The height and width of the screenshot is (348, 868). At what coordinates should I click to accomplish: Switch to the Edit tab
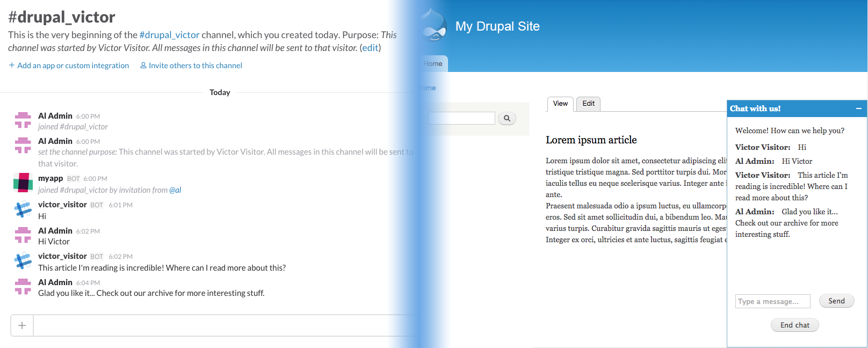(x=589, y=104)
